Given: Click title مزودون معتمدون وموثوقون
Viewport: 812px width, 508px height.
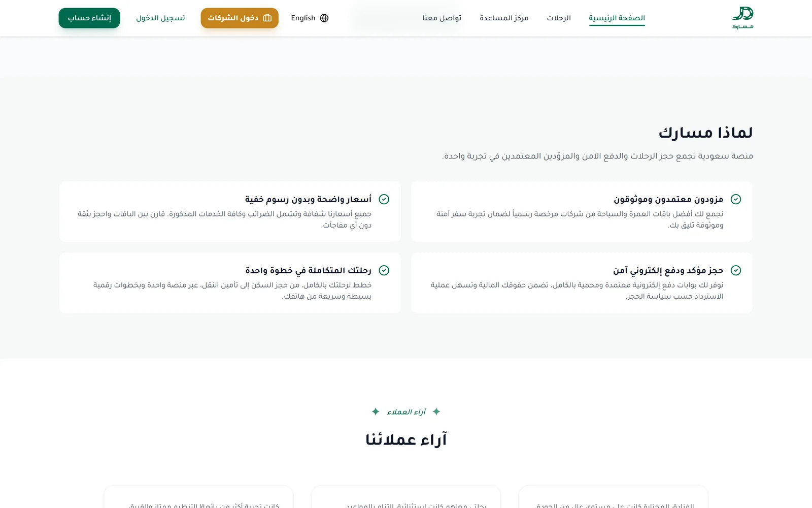Looking at the screenshot, I should pos(668,199).
